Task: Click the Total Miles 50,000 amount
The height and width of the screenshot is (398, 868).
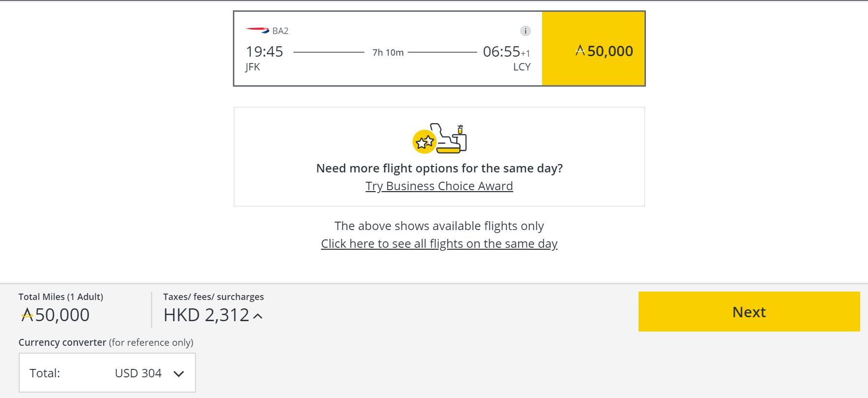Action: coord(62,315)
